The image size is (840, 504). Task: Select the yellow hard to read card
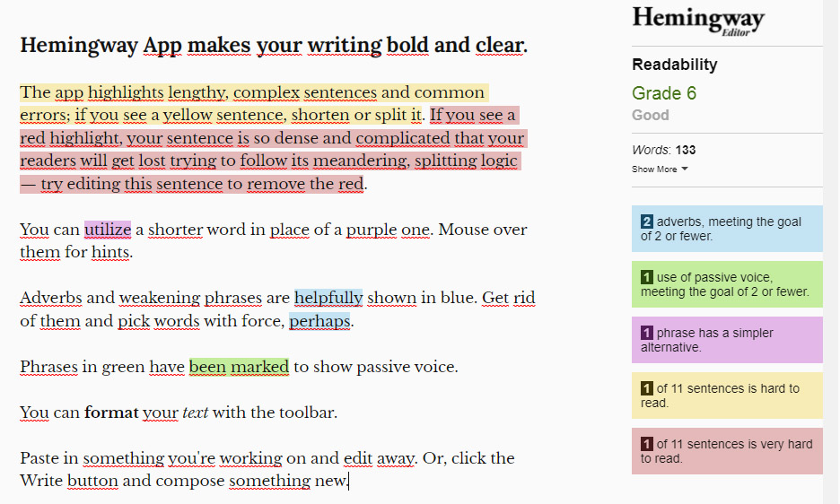coord(727,395)
